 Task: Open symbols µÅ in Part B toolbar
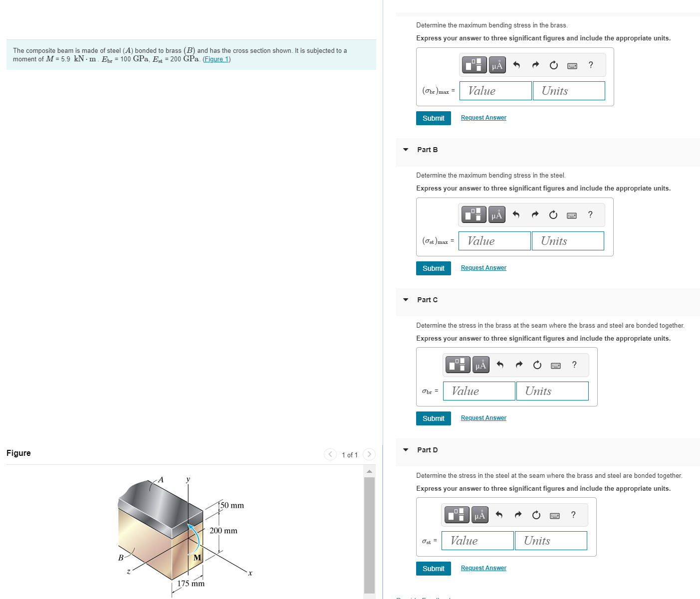tap(496, 214)
